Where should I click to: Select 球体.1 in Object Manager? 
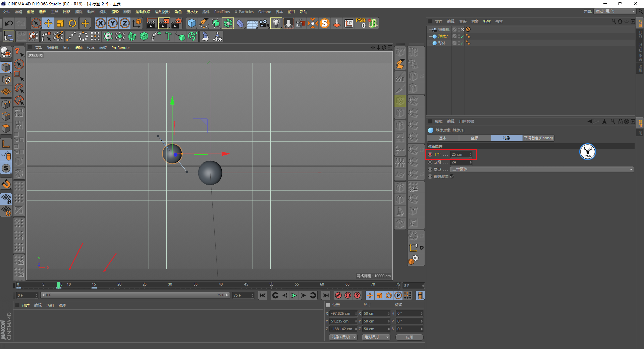coord(443,36)
